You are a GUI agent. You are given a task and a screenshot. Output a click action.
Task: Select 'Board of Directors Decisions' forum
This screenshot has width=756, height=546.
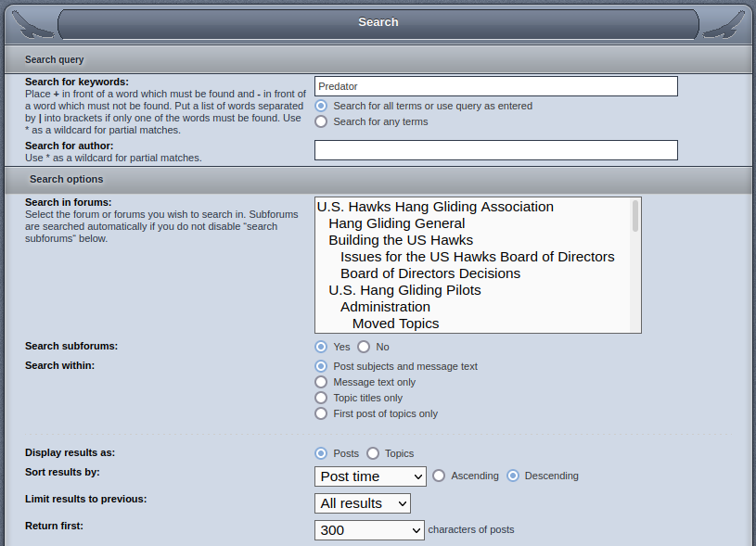click(430, 273)
